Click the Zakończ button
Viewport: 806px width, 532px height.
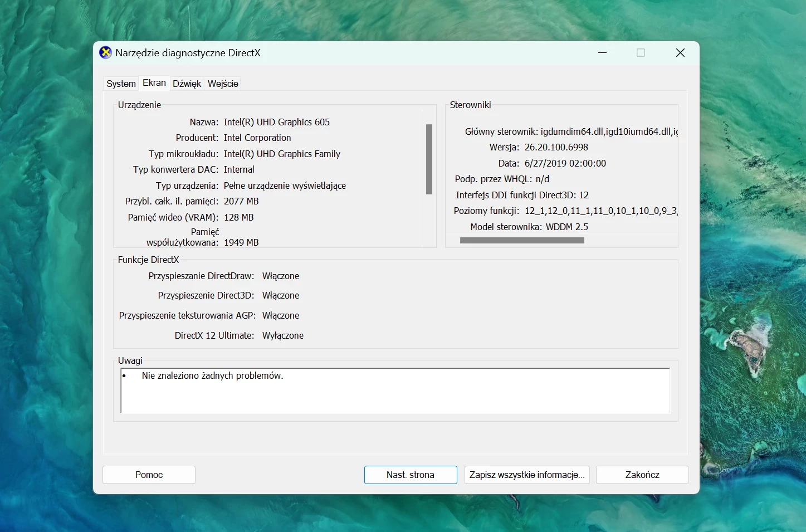click(642, 475)
